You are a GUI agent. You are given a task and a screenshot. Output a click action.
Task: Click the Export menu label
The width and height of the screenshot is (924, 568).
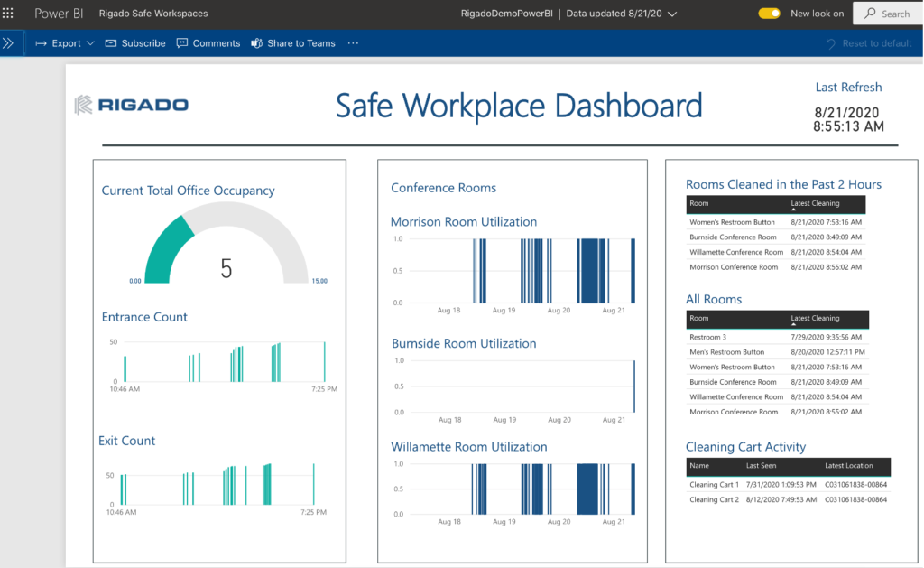(x=66, y=43)
